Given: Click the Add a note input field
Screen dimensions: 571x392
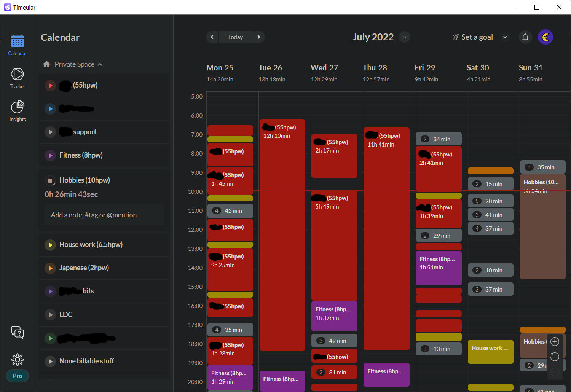Looking at the screenshot, I should coord(104,215).
